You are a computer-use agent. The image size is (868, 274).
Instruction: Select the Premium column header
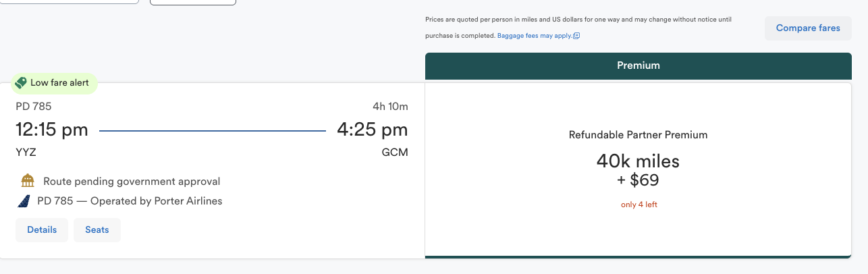coord(638,65)
